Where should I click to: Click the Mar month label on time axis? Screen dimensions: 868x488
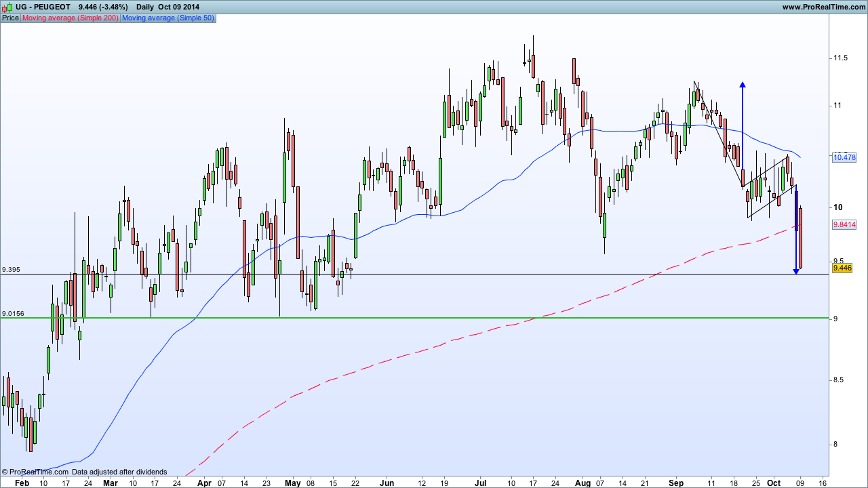tap(111, 483)
